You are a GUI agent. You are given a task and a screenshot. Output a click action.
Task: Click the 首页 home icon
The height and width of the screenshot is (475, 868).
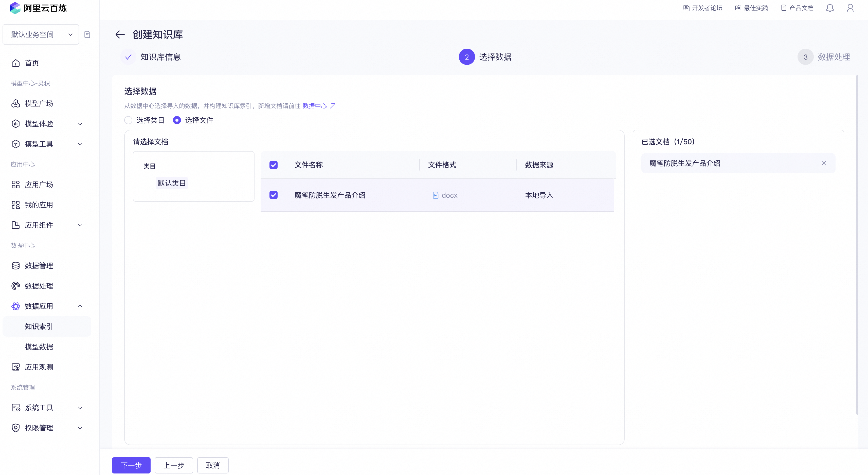[x=15, y=63]
